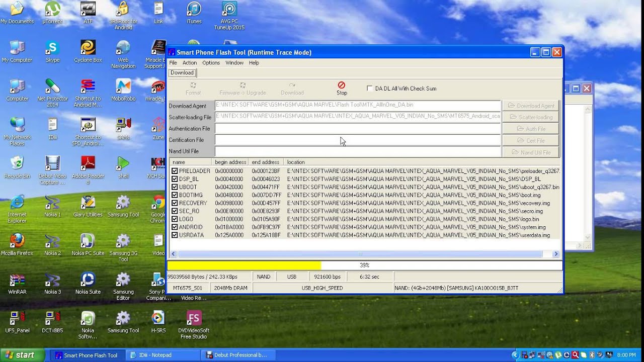The width and height of the screenshot is (644, 362).
Task: Show hidden system tray icons
Action: pyautogui.click(x=515, y=355)
